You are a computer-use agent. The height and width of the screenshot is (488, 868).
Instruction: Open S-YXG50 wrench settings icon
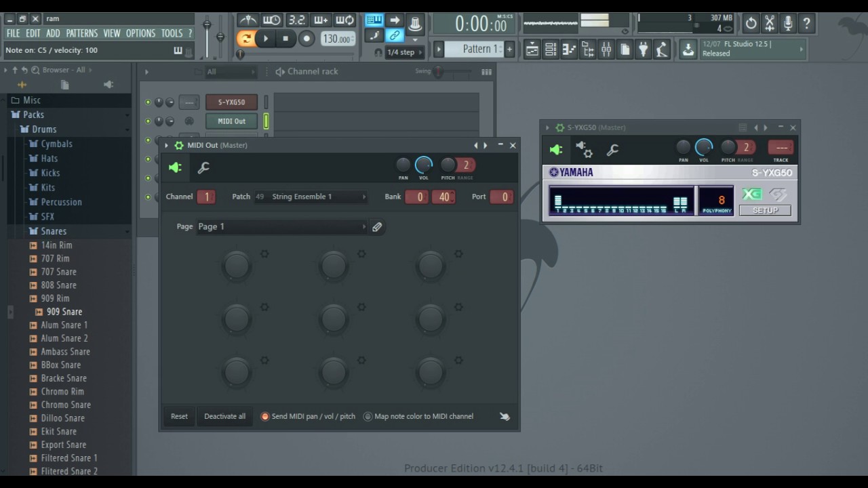612,150
